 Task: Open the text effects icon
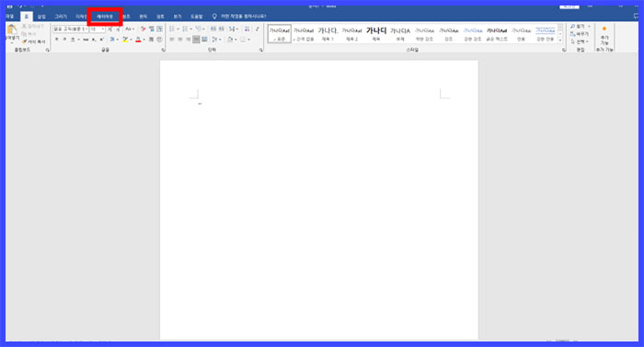click(x=112, y=40)
